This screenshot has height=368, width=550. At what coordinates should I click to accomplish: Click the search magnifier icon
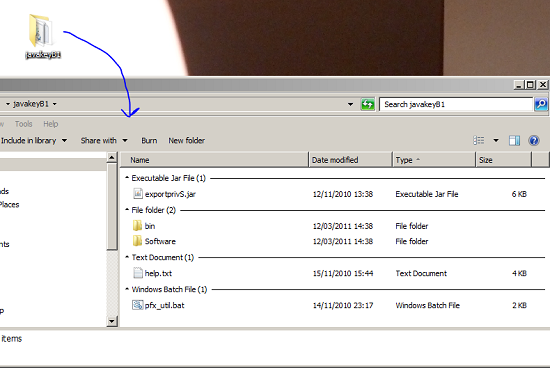pyautogui.click(x=541, y=104)
